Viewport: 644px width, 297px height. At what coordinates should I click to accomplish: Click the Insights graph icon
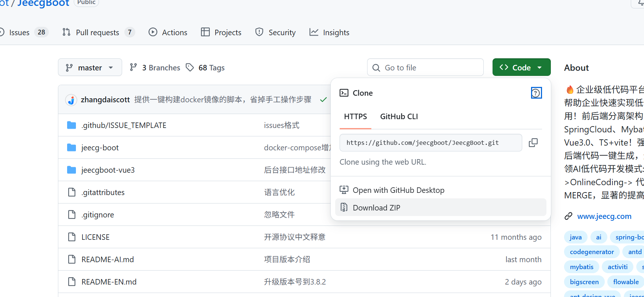coord(314,32)
